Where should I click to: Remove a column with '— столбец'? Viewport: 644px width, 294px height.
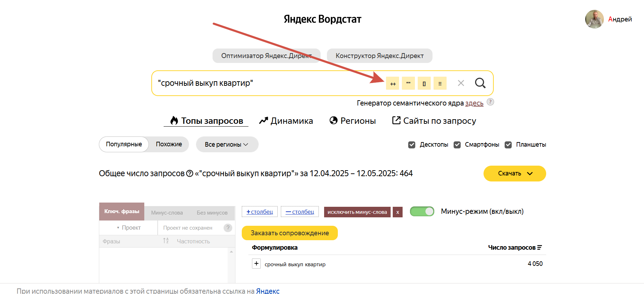click(x=300, y=212)
